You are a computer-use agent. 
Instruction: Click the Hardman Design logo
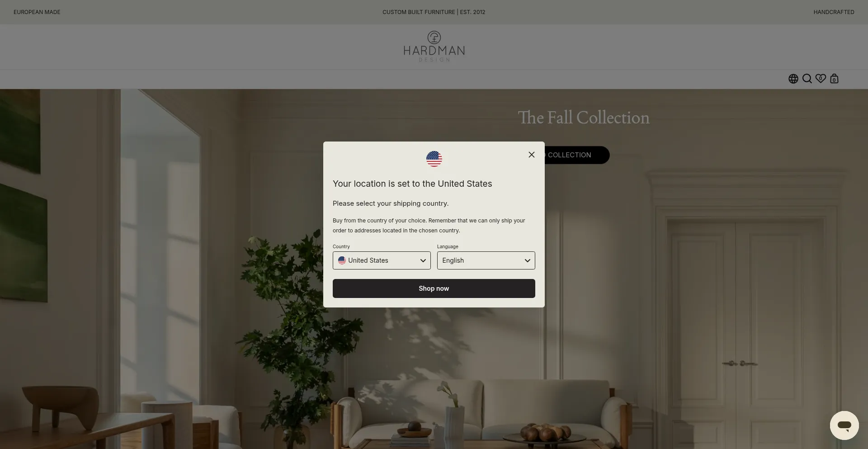click(x=434, y=47)
